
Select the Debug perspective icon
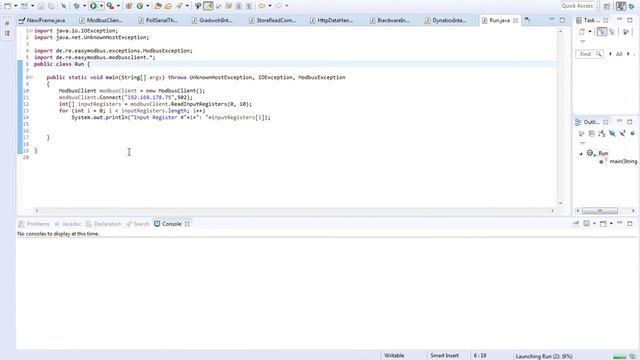[x=632, y=6]
